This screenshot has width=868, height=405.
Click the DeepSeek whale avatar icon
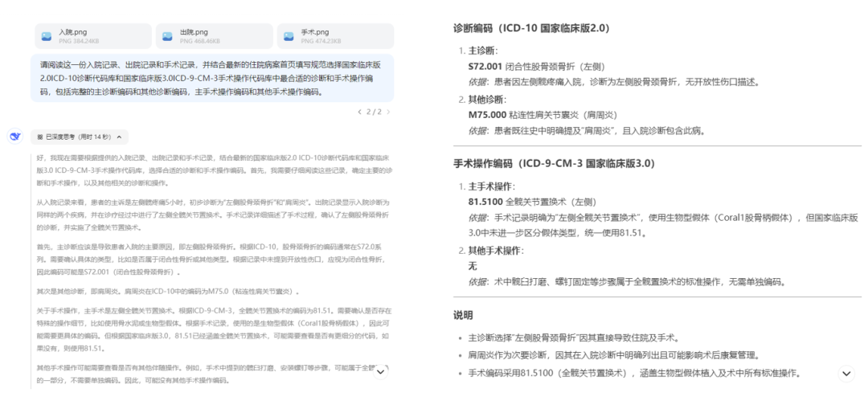[15, 137]
